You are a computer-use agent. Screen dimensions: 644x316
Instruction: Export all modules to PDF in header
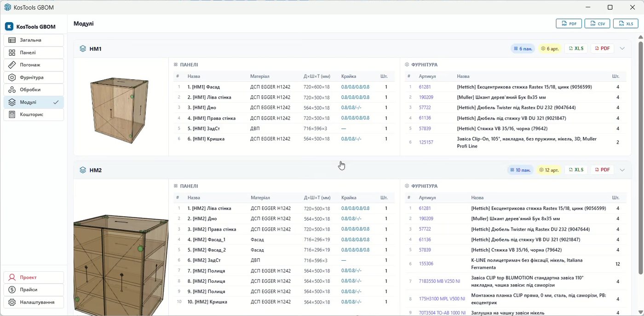pos(569,24)
